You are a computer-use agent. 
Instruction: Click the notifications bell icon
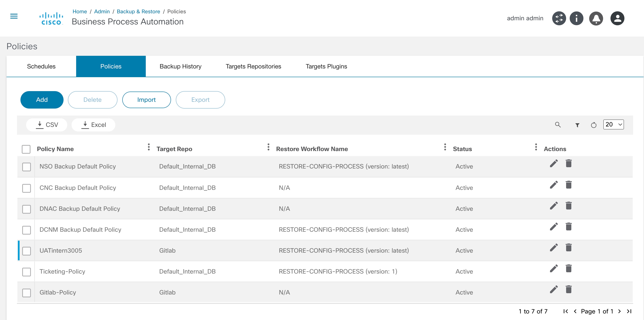click(x=596, y=18)
